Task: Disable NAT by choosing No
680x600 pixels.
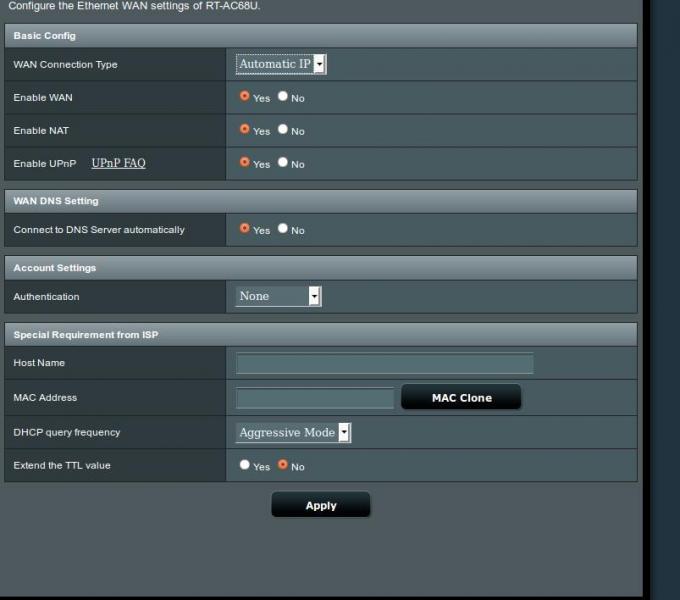Action: [283, 130]
